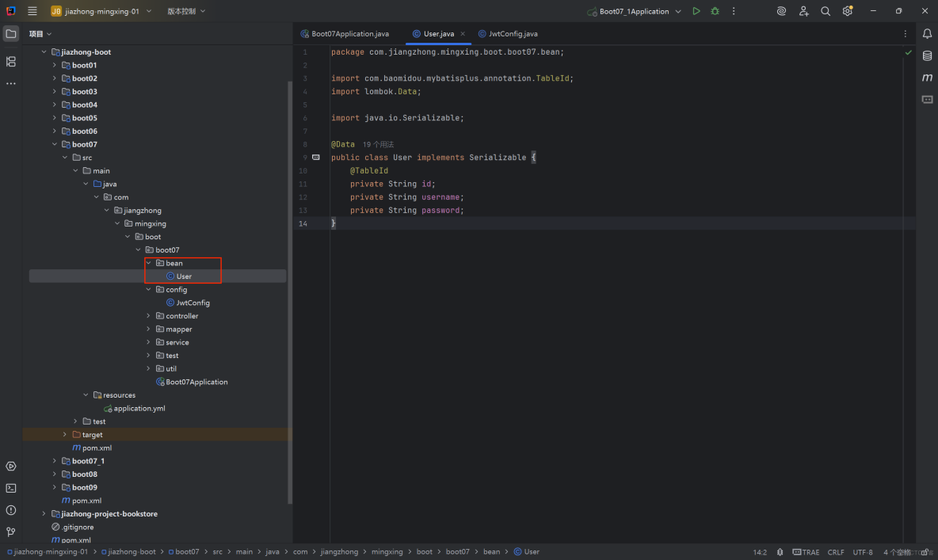Open the IDE settings gear
Screen dimensions: 938x560
pos(846,11)
